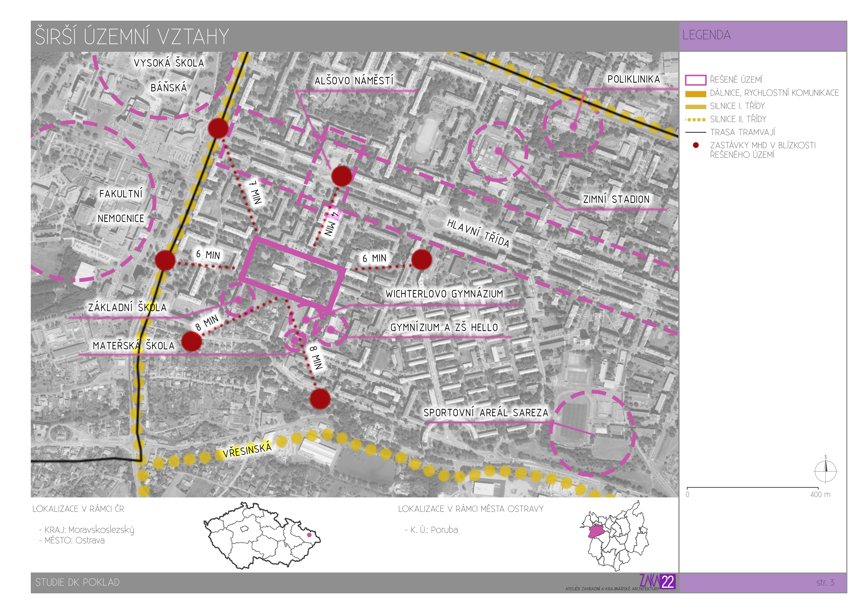Click the SILNICE II. TŘÍDY dotted swatch
Viewport: 868px width, 614px height.
coord(695,120)
